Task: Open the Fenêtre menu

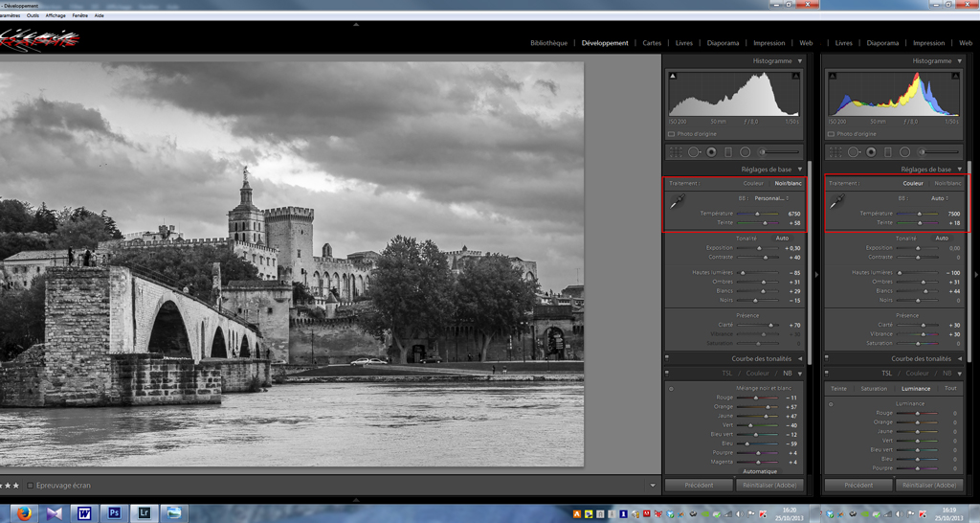Action: coord(80,15)
